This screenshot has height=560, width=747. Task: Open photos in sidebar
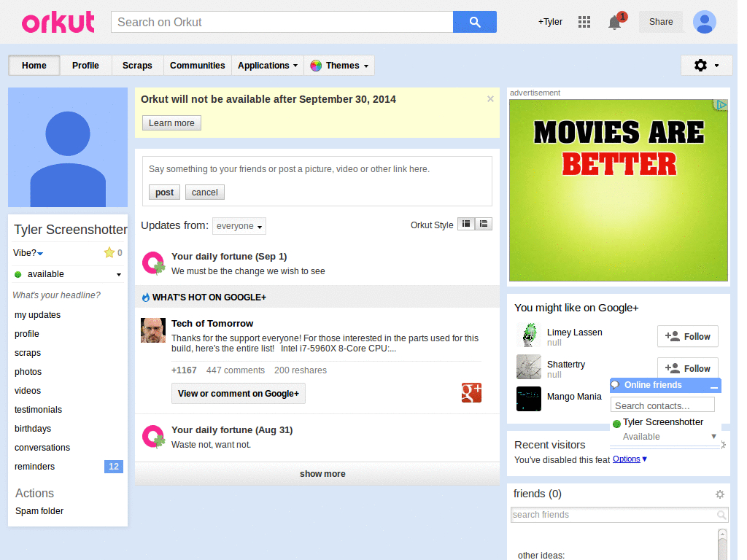click(x=28, y=372)
